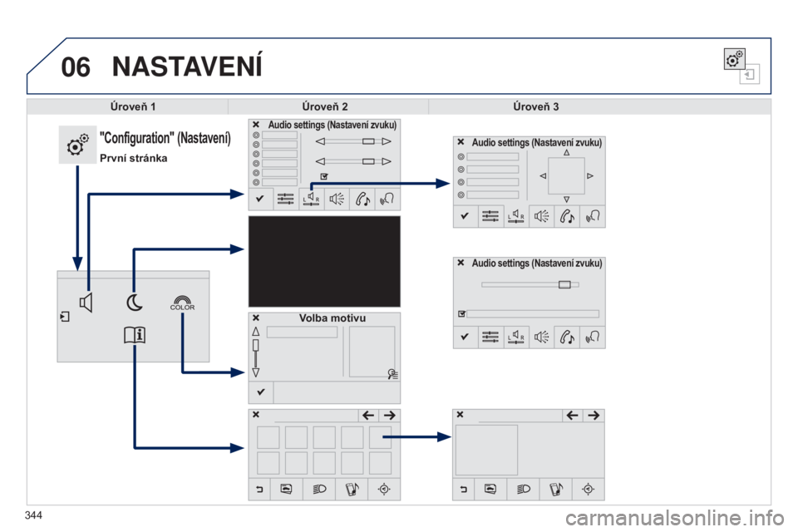Open speaker sound-waves tab in Level 2 Audio settings
798x532 pixels.
point(337,199)
